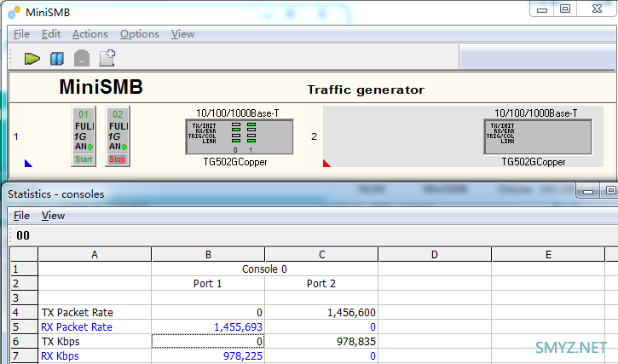Select row 1 header
This screenshot has width=618, height=364.
point(24,269)
